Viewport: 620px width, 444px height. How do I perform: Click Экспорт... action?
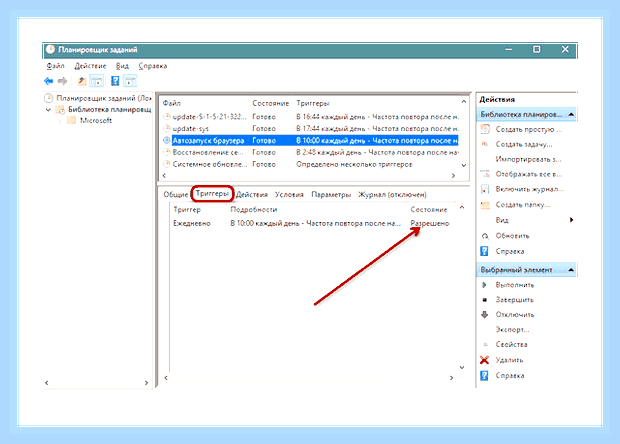512,329
